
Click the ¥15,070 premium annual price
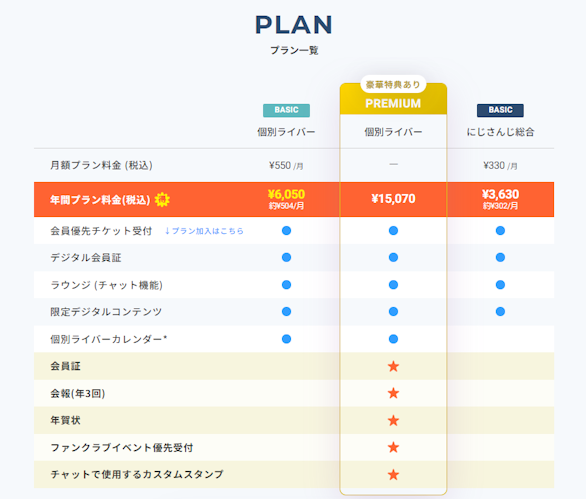pyautogui.click(x=393, y=198)
